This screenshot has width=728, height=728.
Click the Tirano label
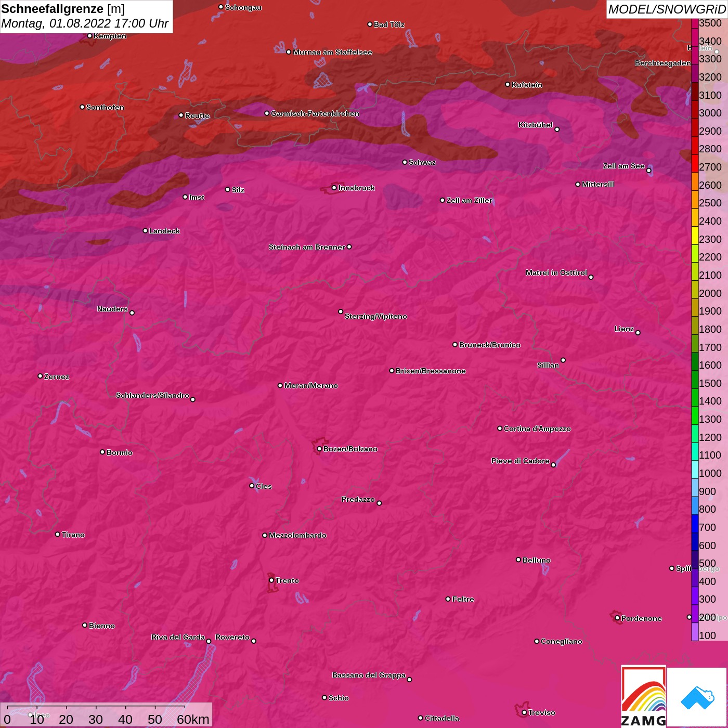pos(73,535)
